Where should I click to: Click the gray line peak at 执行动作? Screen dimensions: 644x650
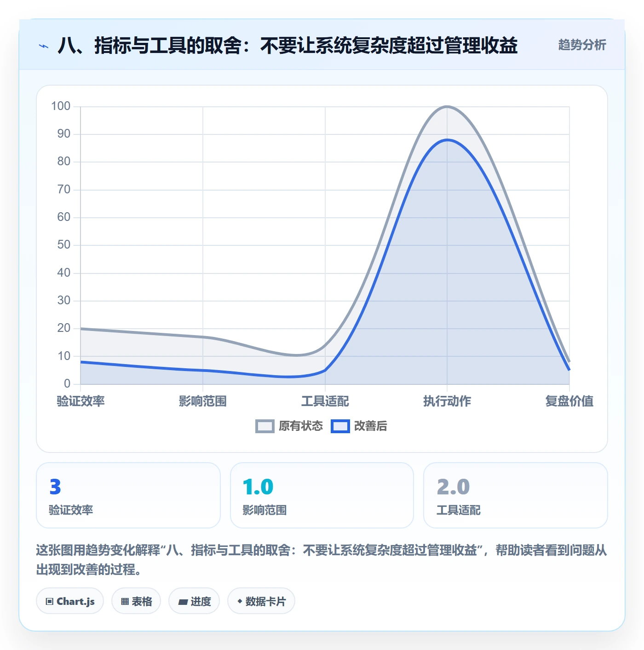click(x=447, y=107)
